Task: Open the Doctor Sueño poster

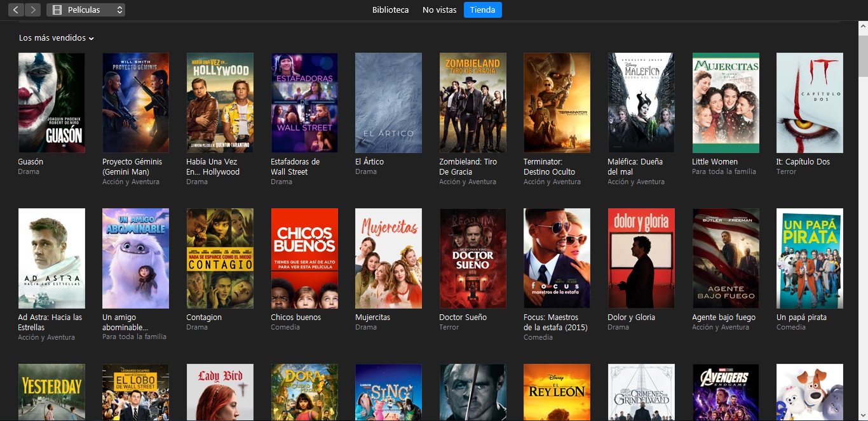Action: coord(473,258)
